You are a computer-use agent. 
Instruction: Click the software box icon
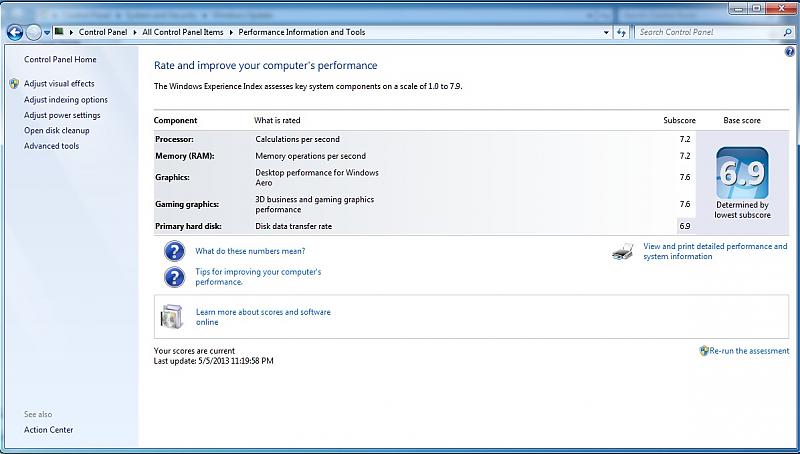(171, 317)
